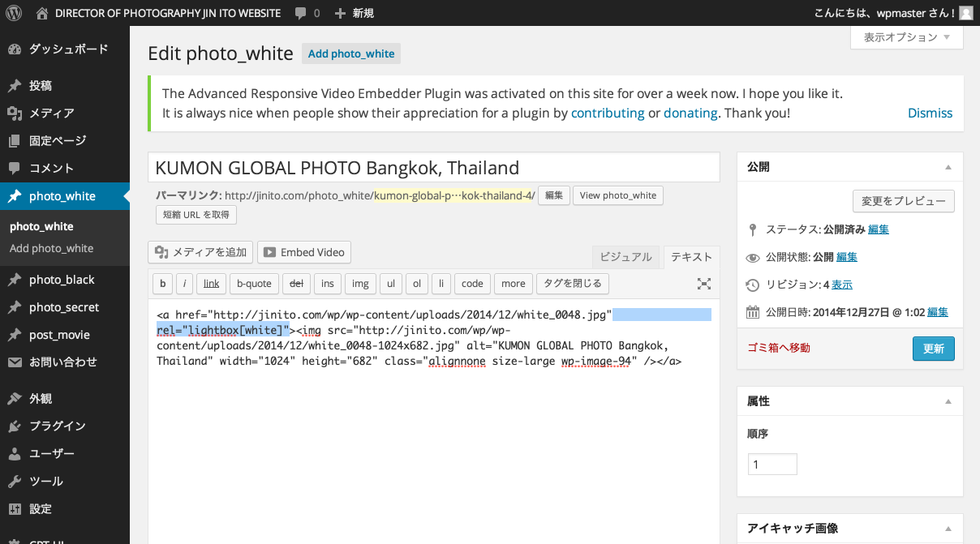Click View photo_white button
The width and height of the screenshot is (980, 544).
click(618, 195)
